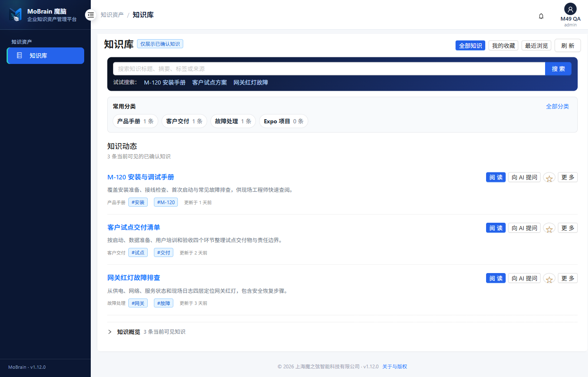Collapse the sidebar with the menu fold icon
This screenshot has width=588, height=377.
(91, 15)
